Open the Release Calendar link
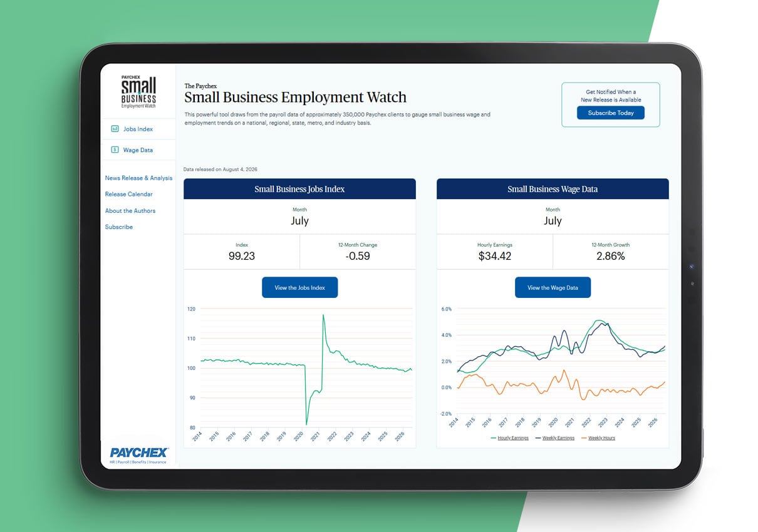This screenshot has height=532, width=758. [128, 195]
